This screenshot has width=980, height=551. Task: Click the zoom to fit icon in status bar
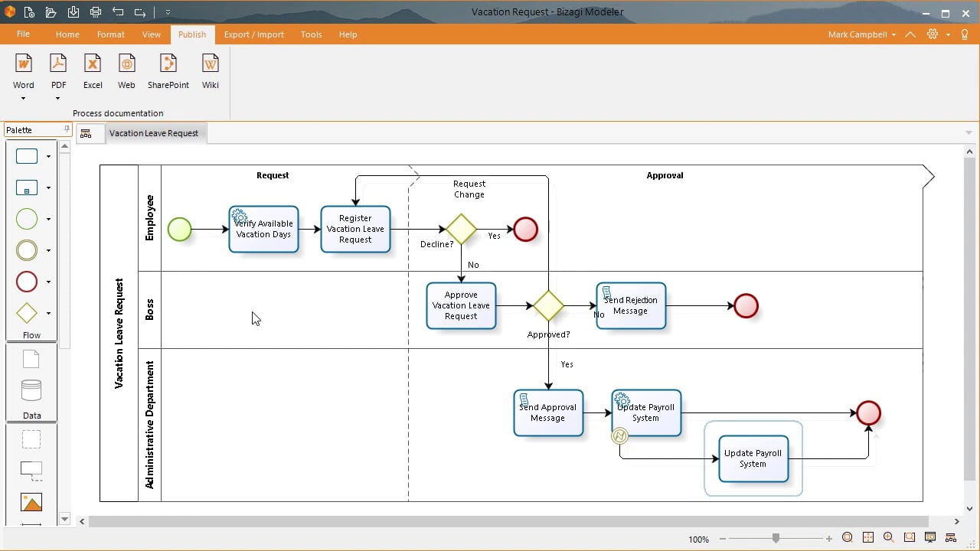pyautogui.click(x=848, y=538)
